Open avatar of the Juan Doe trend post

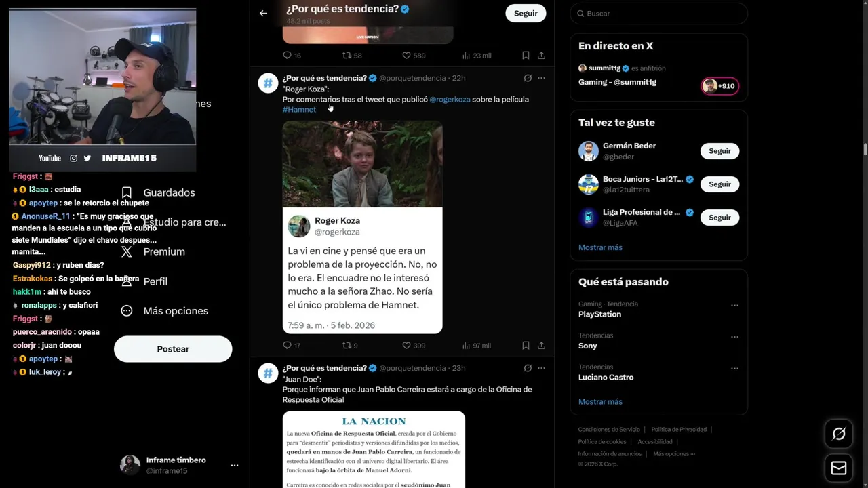point(268,373)
